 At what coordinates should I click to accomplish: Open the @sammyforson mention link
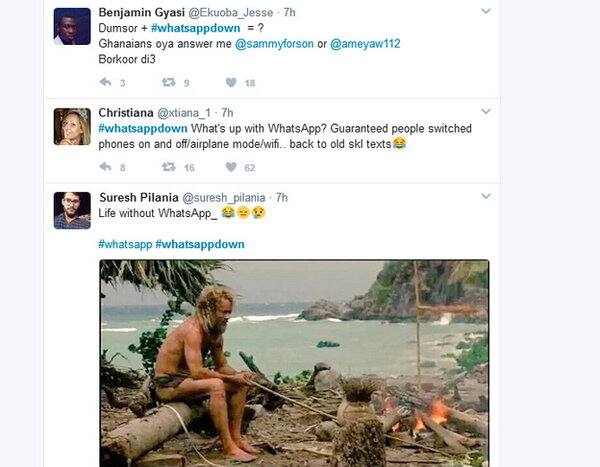pos(274,44)
